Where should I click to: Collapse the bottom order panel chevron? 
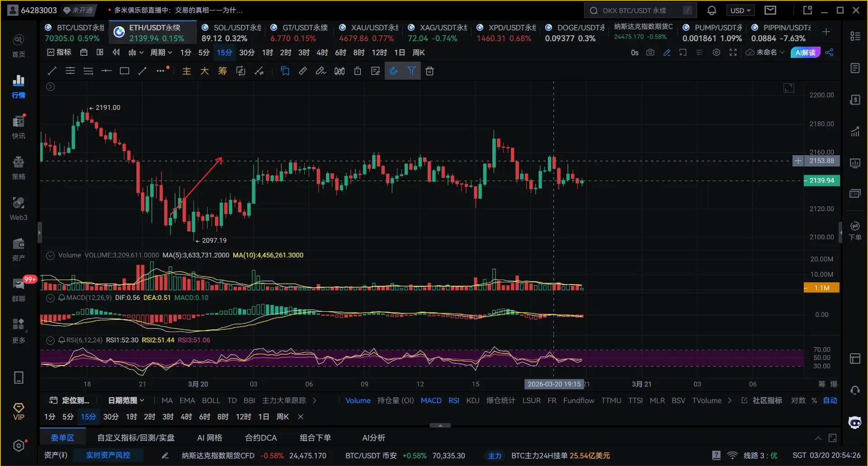(x=818, y=438)
